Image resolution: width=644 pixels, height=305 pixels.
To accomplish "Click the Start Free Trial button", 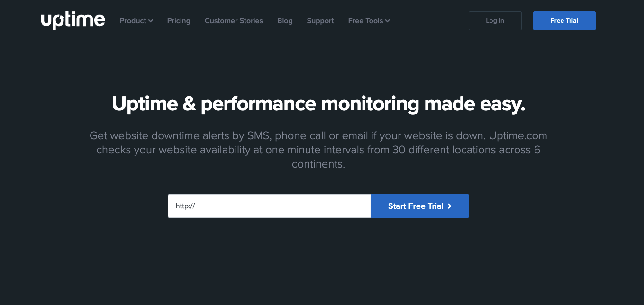I will (419, 206).
